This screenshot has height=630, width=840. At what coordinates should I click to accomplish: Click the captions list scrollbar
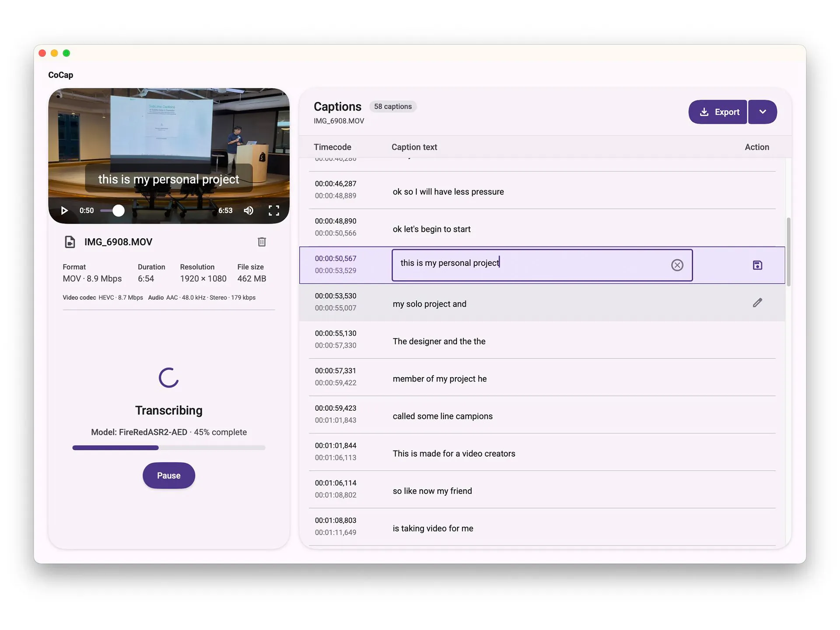point(788,252)
